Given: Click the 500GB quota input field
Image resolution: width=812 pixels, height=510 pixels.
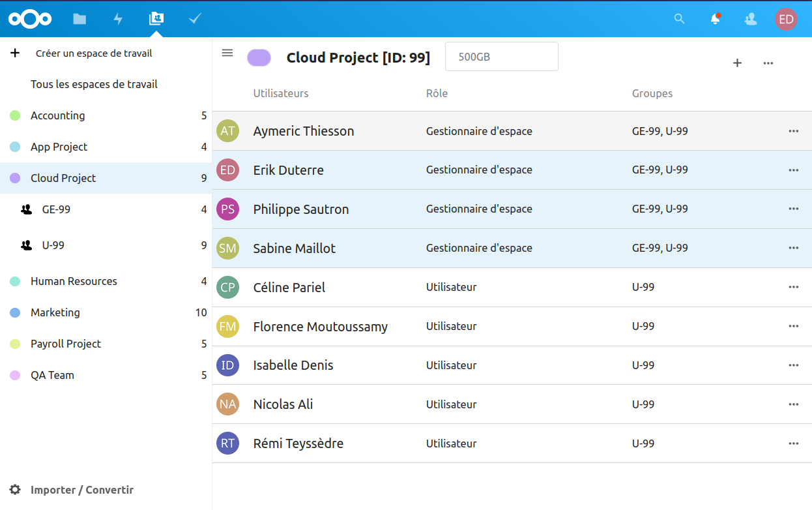Looking at the screenshot, I should (x=502, y=57).
